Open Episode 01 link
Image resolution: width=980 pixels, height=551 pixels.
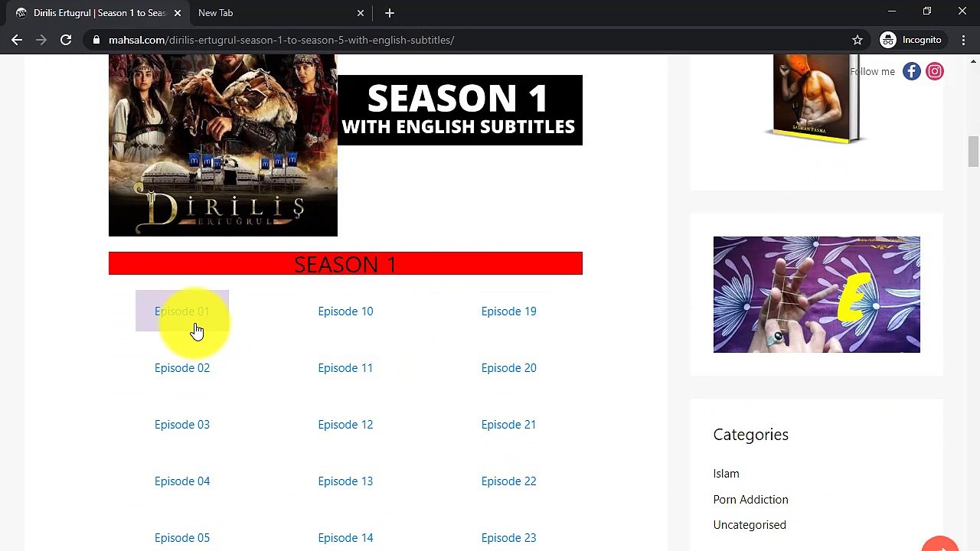[182, 311]
